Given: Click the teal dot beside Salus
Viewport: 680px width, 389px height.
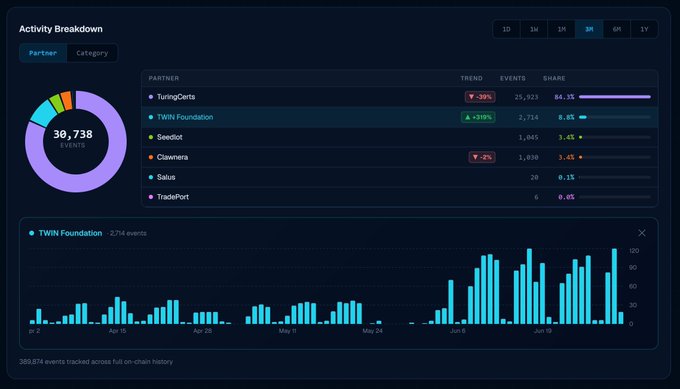Looking at the screenshot, I should tap(150, 177).
